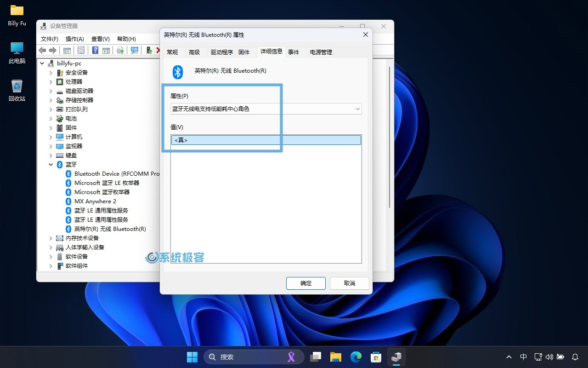Switch to the 电源管理 tab
Screen dimensions: 588x368
pyautogui.click(x=321, y=52)
